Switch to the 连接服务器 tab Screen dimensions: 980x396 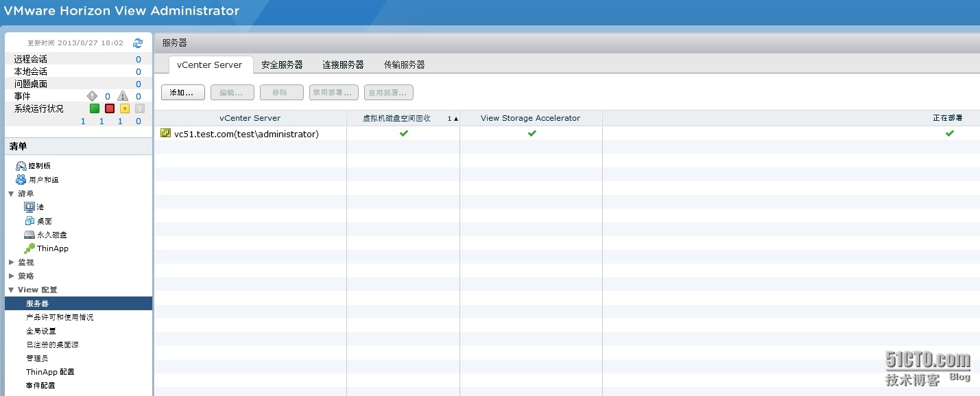coord(343,65)
